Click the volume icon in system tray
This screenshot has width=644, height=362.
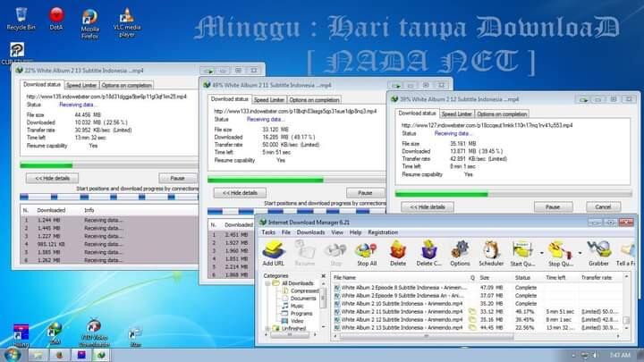[594, 355]
